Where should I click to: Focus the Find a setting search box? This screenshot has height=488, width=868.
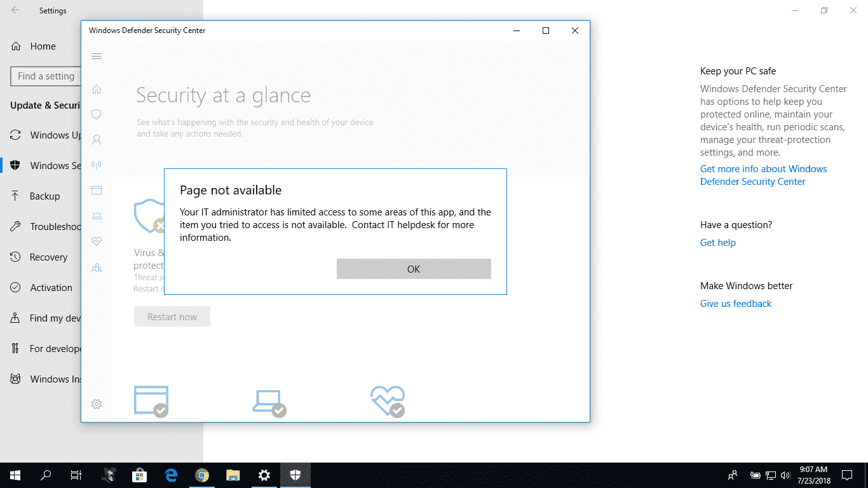point(46,76)
